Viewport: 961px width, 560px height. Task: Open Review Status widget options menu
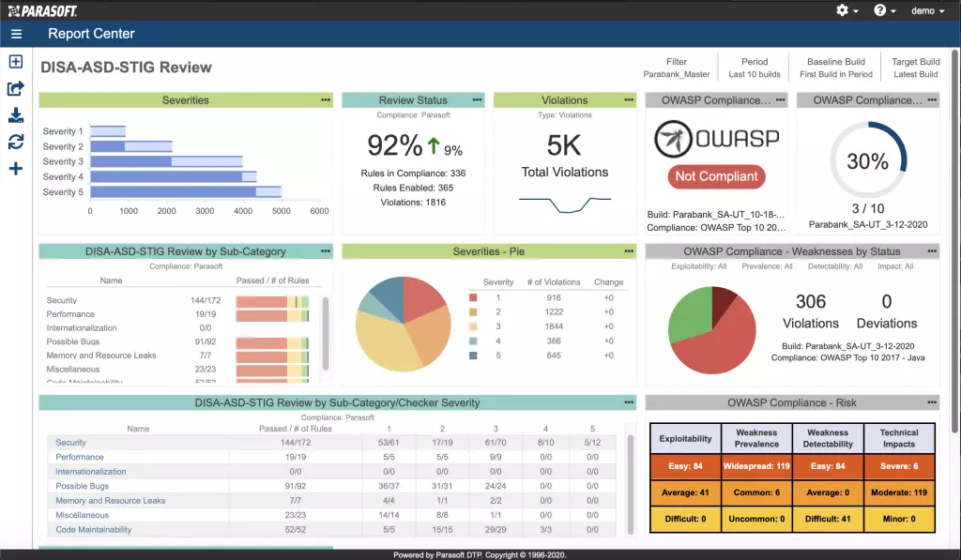(477, 99)
